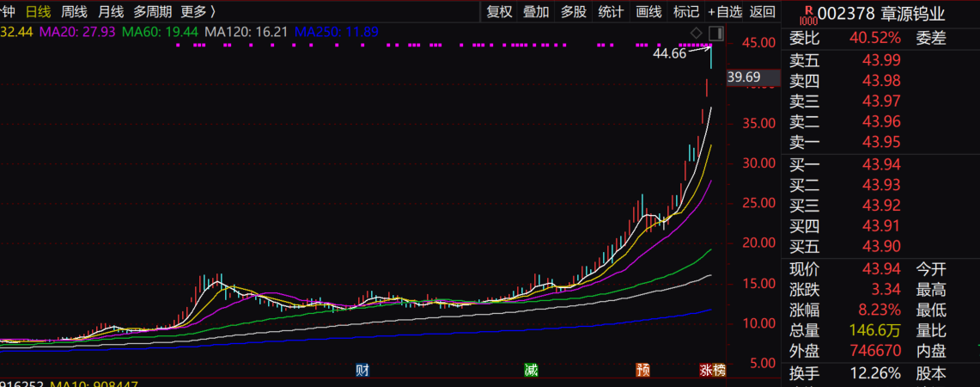Image resolution: width=980 pixels, height=387 pixels.
Task: Open the 标记 mark tool
Action: (686, 11)
